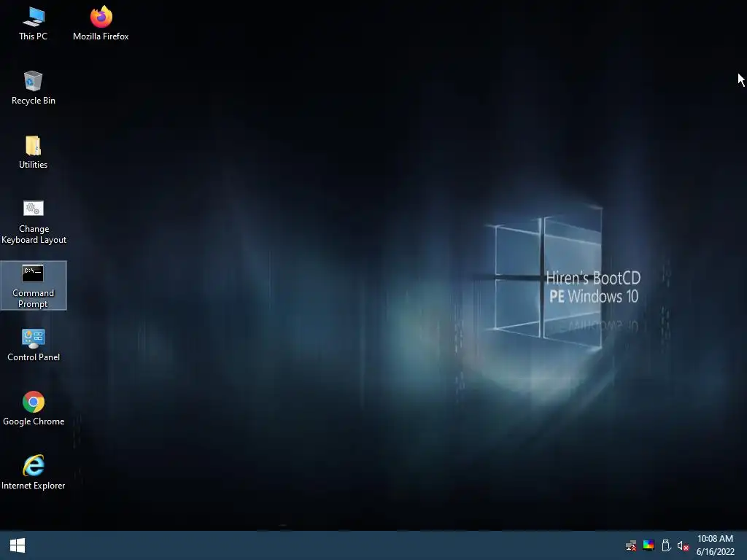Select Google Chrome desktop shortcut
This screenshot has height=560, width=747.
coord(34,408)
